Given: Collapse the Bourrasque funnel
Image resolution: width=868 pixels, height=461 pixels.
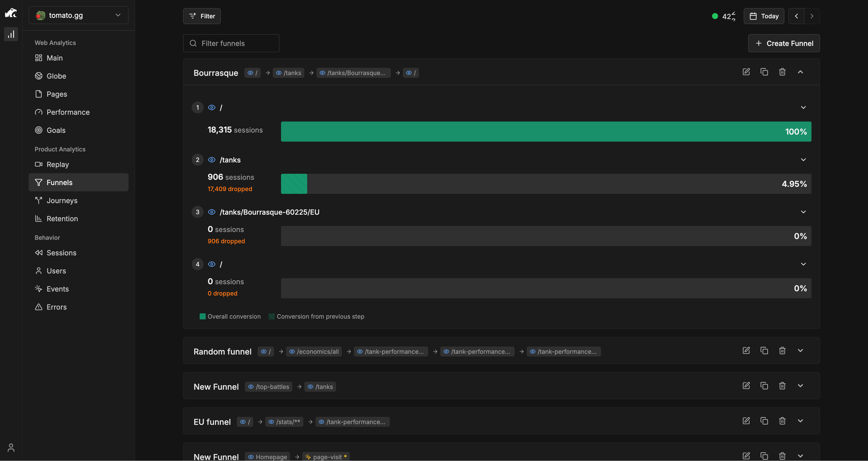Looking at the screenshot, I should coord(801,72).
